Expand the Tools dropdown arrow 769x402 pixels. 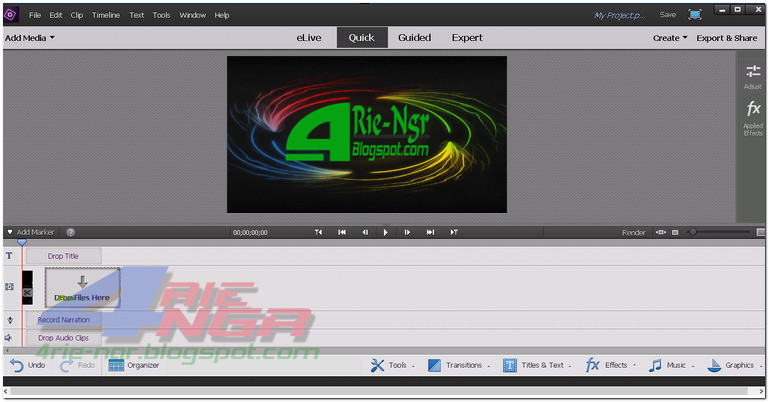[413, 366]
